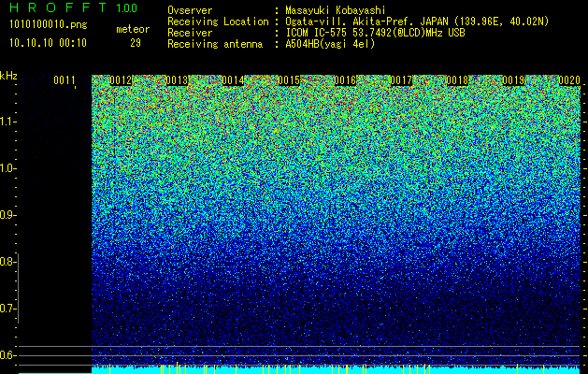Click the timestamp 10.10.10 00:10
The image size is (588, 374).
[x=48, y=43]
